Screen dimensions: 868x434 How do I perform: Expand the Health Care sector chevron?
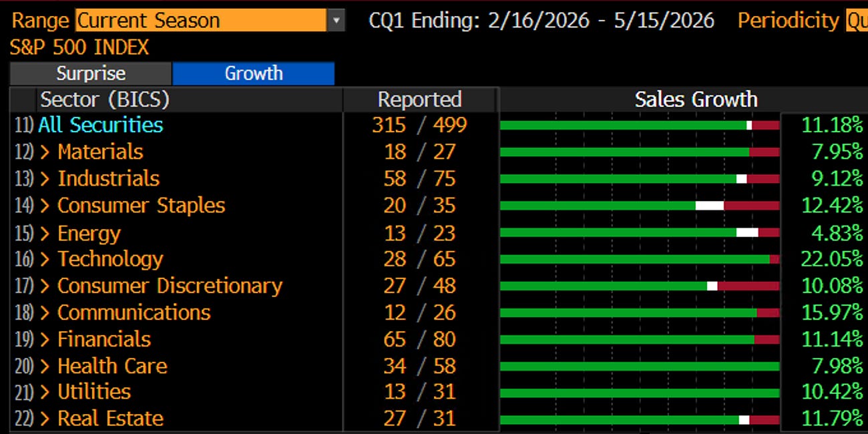click(45, 366)
